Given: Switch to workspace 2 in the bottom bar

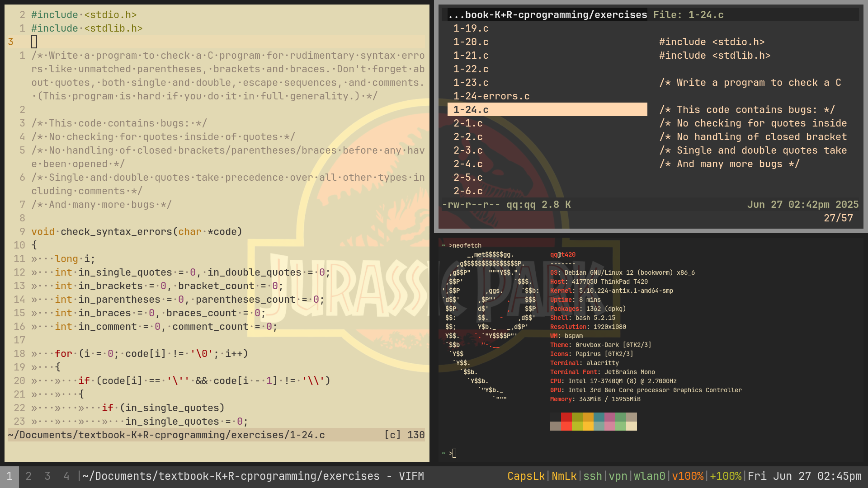Looking at the screenshot, I should coord(28,476).
